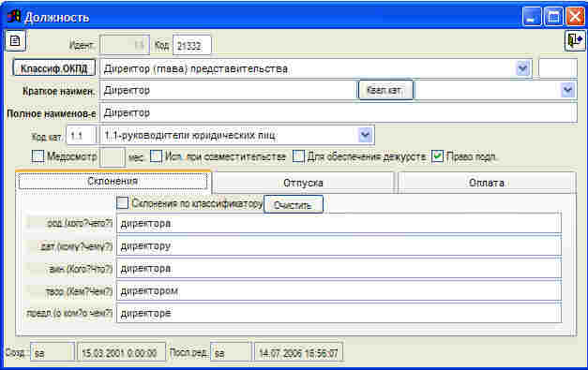This screenshot has height=370, width=588.
Task: Expand the Квал.кат. dropdown arrow
Action: 567,90
